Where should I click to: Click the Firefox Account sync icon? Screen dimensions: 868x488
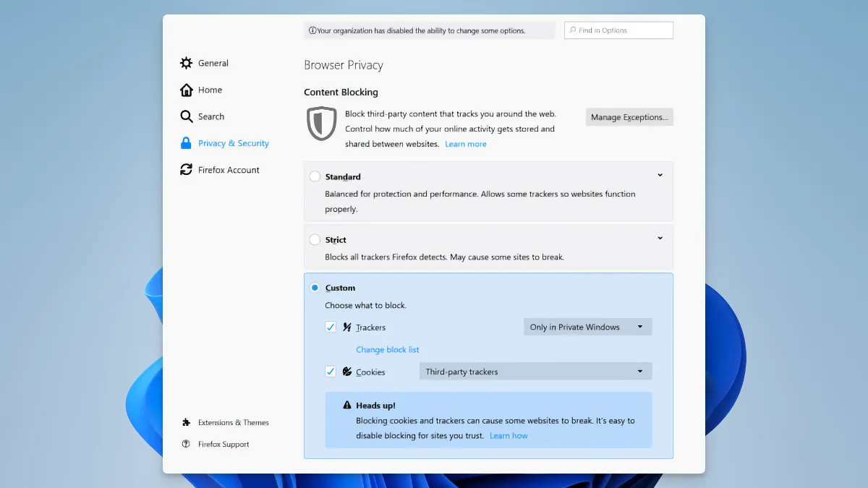[x=186, y=170]
